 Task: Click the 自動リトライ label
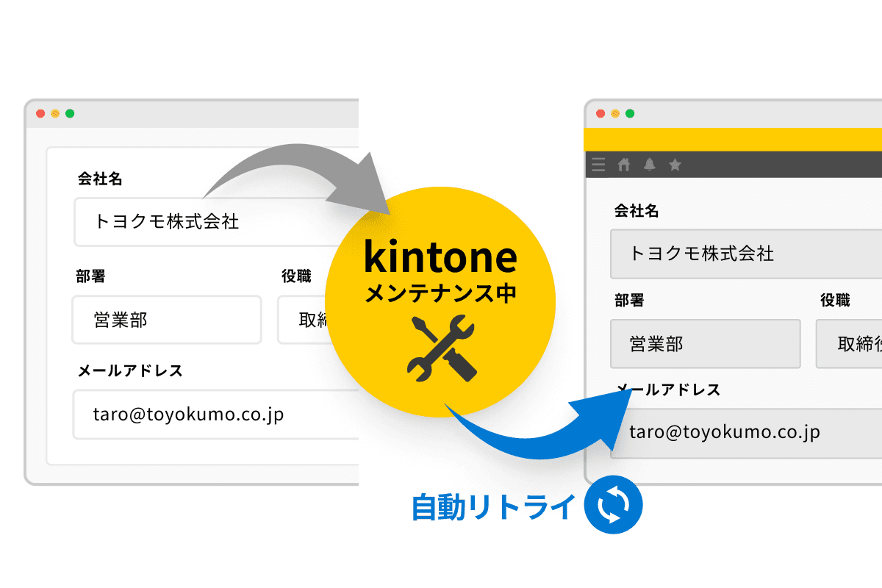[495, 504]
